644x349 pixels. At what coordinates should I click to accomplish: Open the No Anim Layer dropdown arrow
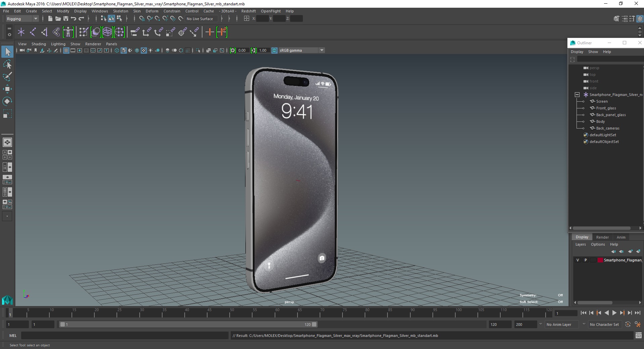tap(541, 324)
